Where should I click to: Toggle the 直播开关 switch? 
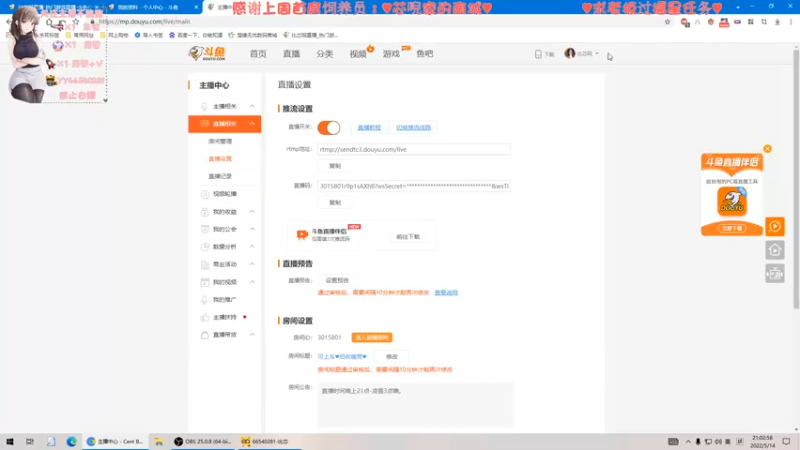click(329, 128)
